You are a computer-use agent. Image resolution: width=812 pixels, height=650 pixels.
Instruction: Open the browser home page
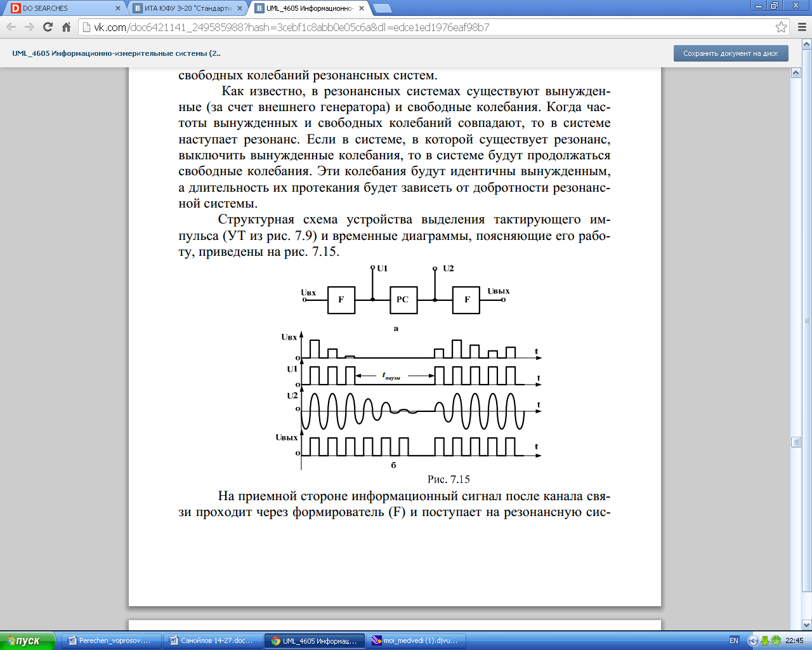point(66,27)
